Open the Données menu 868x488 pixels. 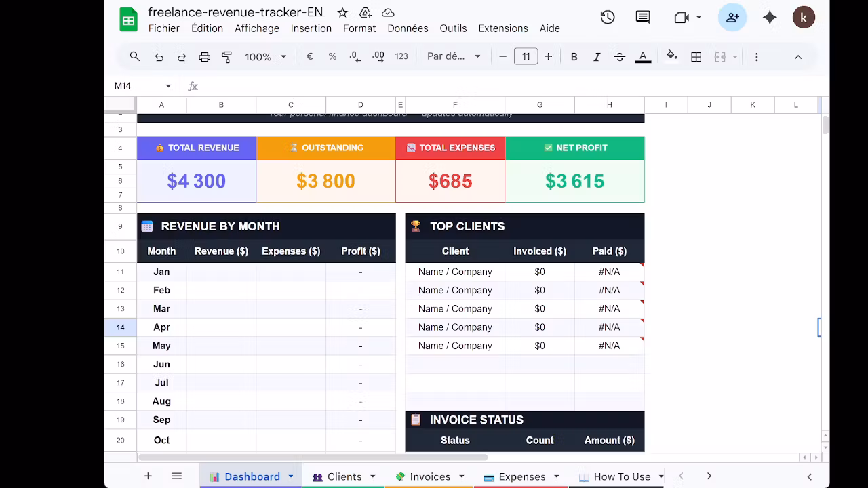pos(408,28)
